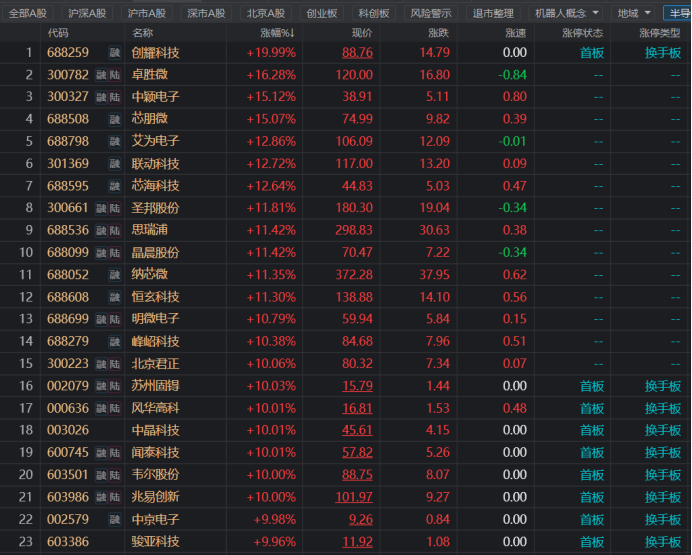Click the 融 badge in 中京电子 row
Screen dimensions: 692x555
click(115, 519)
